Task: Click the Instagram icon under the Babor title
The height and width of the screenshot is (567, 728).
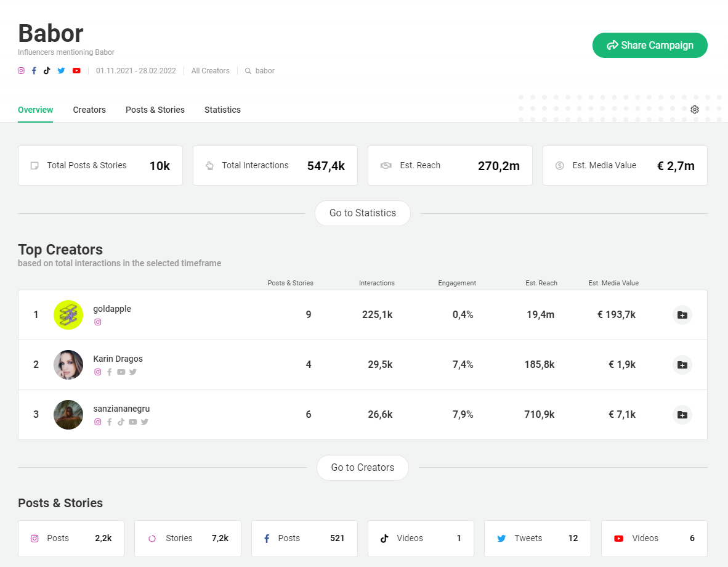Action: pos(21,71)
